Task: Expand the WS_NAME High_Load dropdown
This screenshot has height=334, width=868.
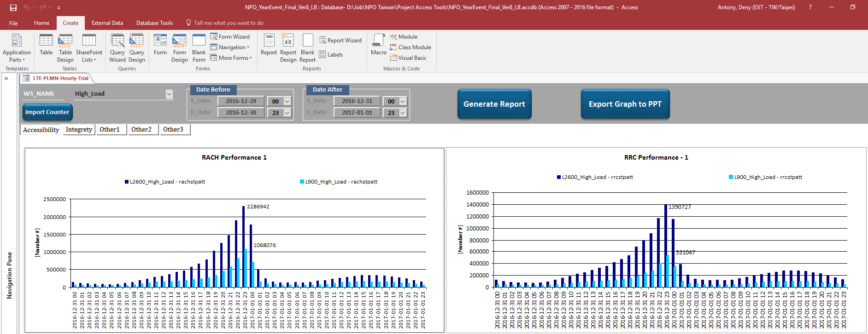Action: 169,94
